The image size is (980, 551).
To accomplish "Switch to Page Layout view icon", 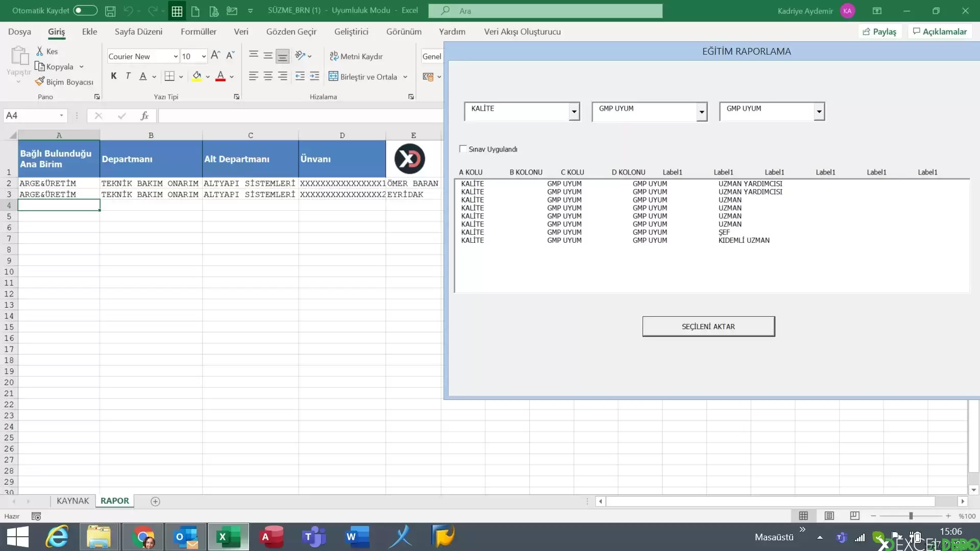I will 829,516.
